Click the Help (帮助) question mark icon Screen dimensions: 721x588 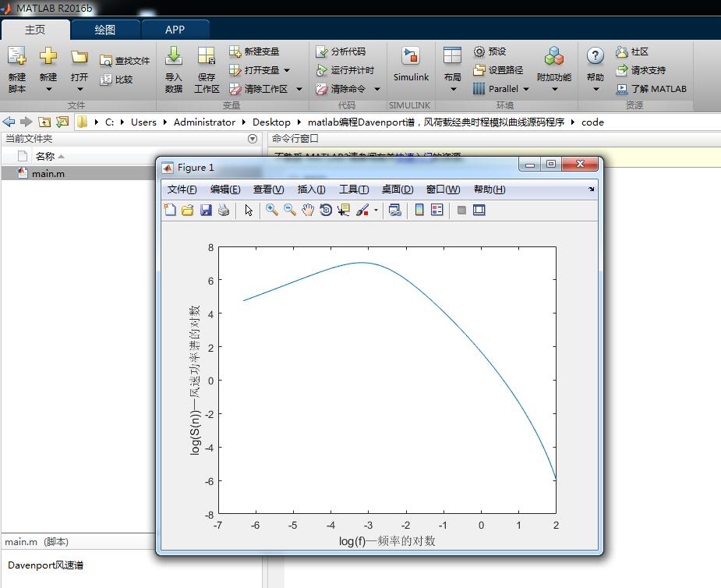[595, 56]
